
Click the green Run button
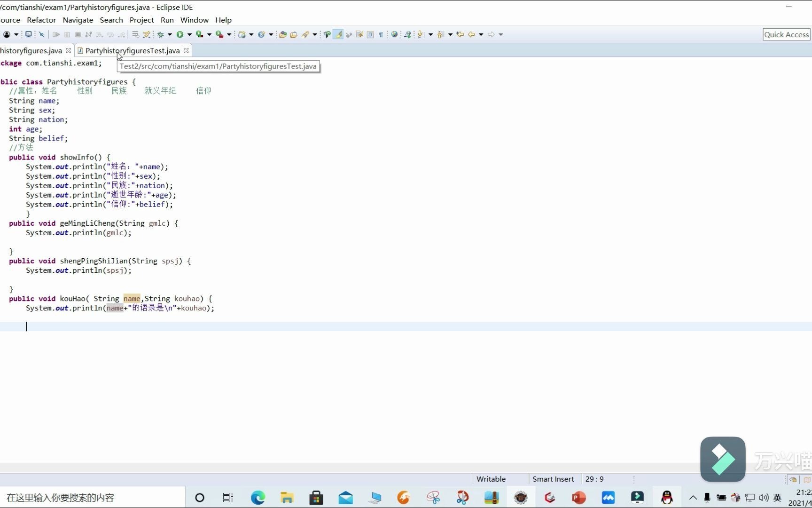180,34
